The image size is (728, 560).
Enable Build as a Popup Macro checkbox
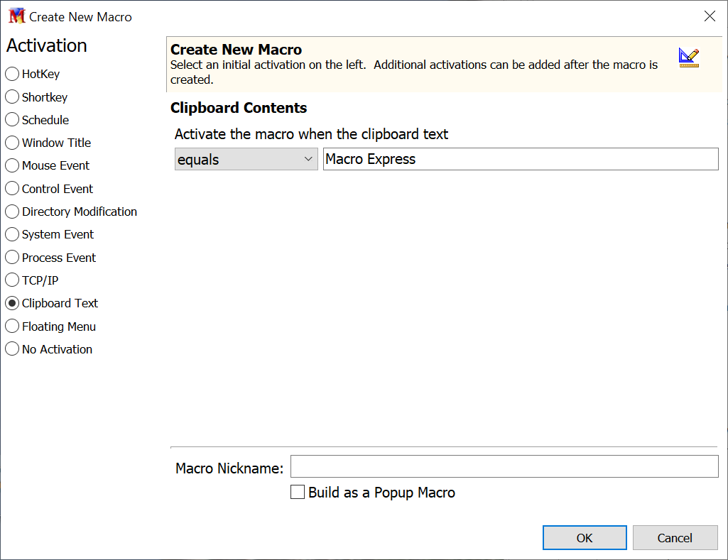point(298,493)
